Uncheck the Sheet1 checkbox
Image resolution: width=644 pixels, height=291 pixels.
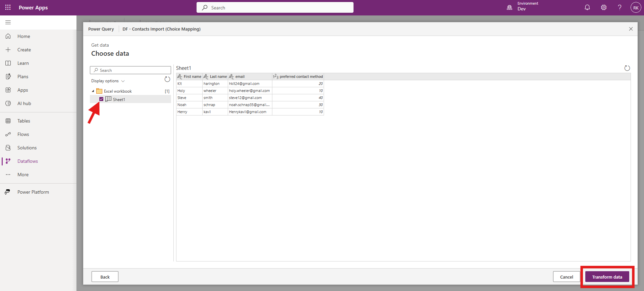coord(101,99)
